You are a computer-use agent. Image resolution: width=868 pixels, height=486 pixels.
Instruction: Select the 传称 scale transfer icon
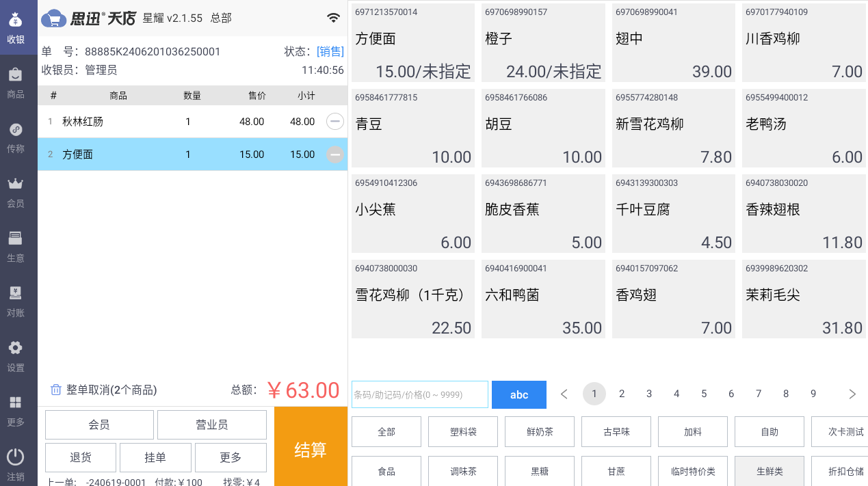[17, 137]
